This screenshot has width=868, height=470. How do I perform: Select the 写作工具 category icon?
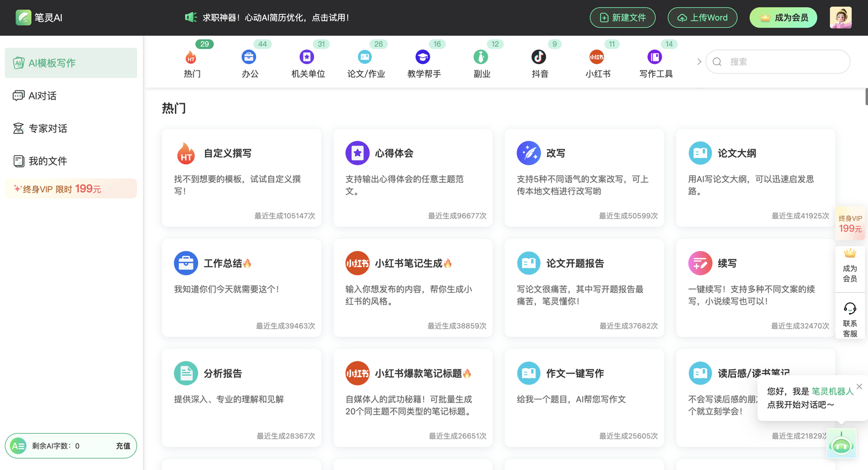[x=655, y=57]
